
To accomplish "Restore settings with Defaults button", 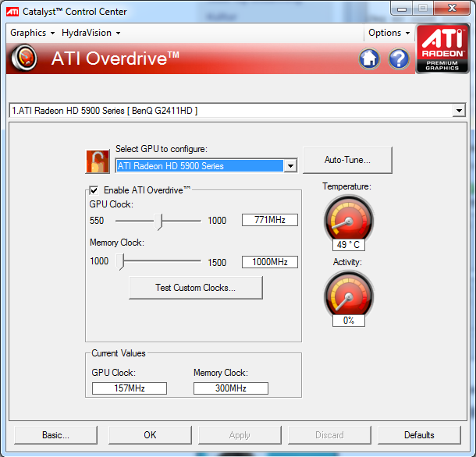I will [x=419, y=435].
